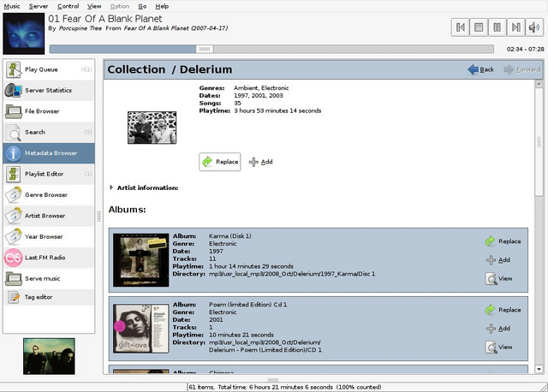The image size is (548, 392).
Task: Click the Karma album directory path
Action: coord(292,274)
